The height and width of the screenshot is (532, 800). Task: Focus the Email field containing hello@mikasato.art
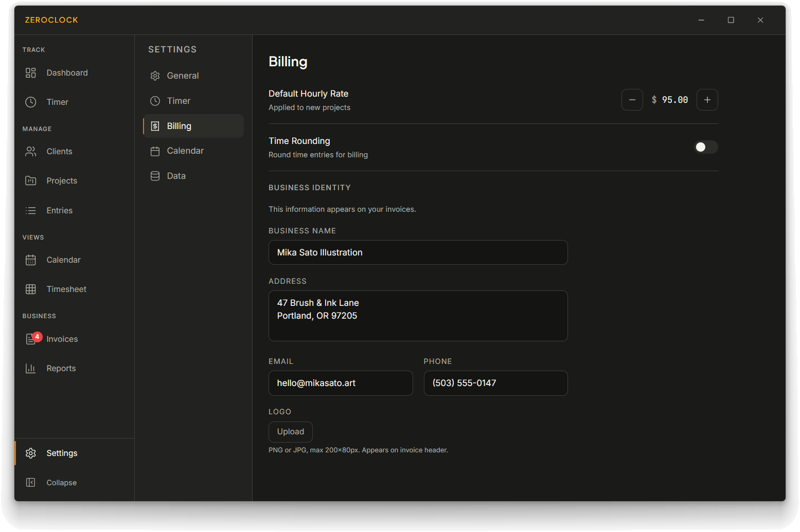[341, 383]
